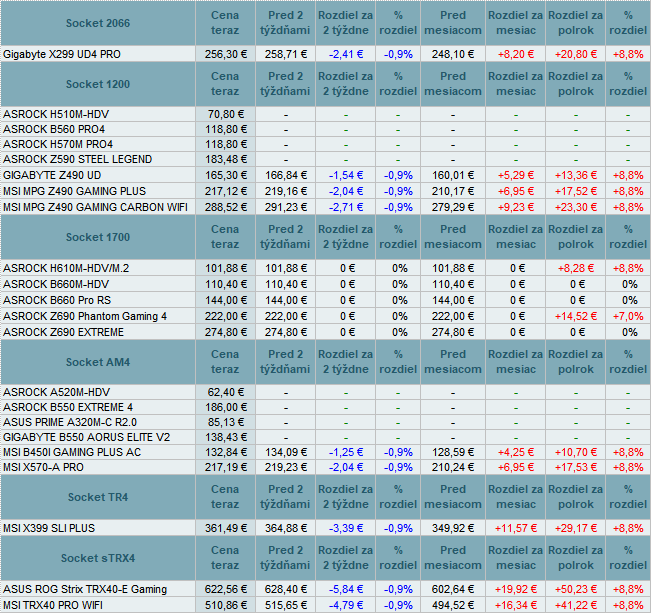Select ASROCK A520M-HDV product name
This screenshot has width=651, height=613.
pos(56,392)
